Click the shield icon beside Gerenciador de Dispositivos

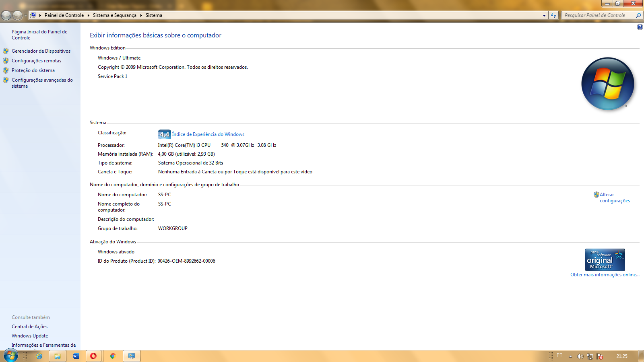pyautogui.click(x=6, y=51)
